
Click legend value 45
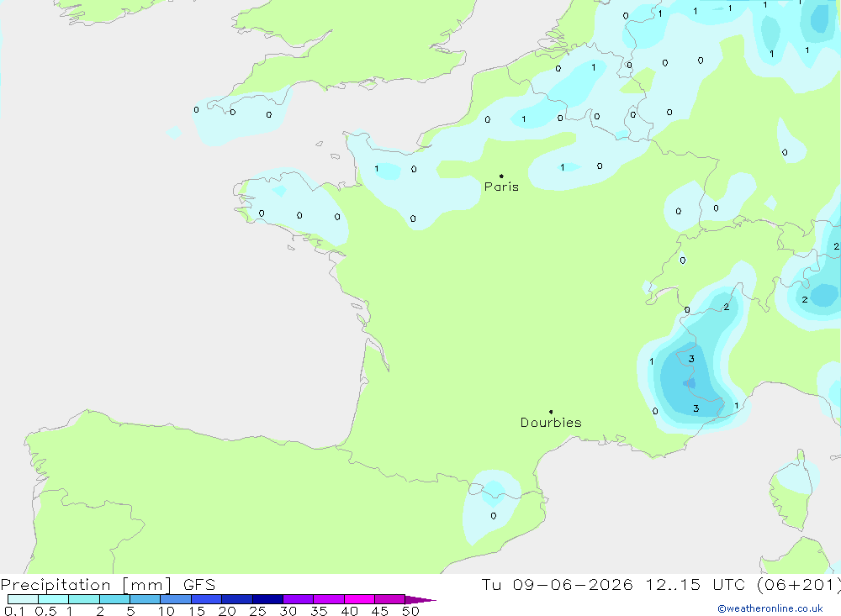pyautogui.click(x=380, y=611)
